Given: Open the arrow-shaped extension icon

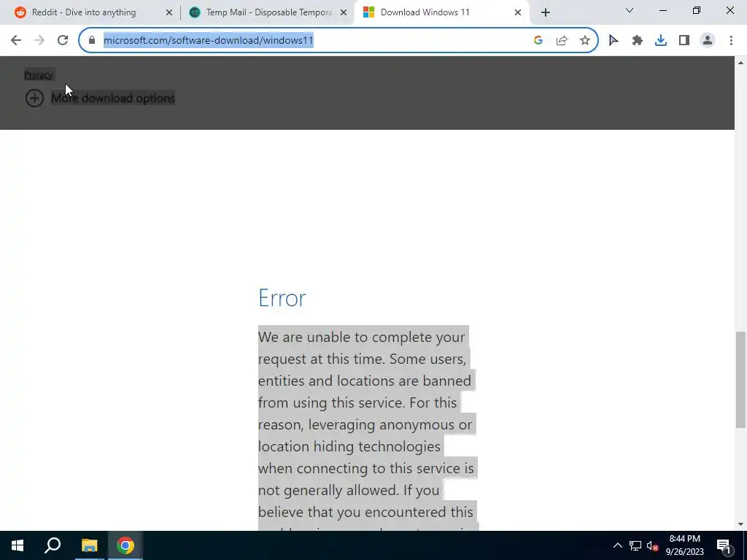Looking at the screenshot, I should click(614, 41).
